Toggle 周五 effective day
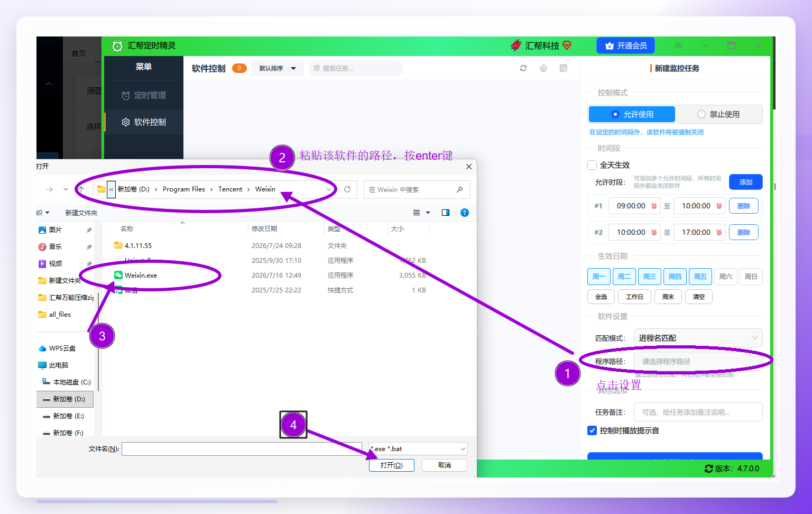This screenshot has height=514, width=812. click(700, 277)
